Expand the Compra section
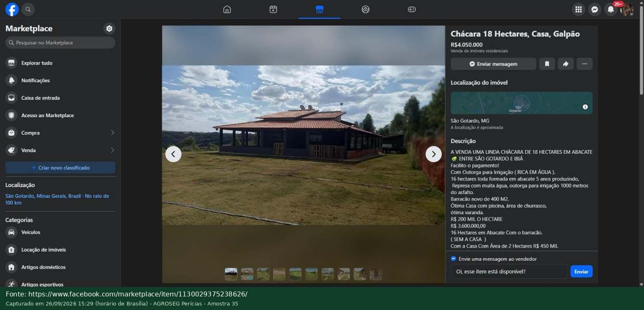644x310 pixels. coord(60,133)
